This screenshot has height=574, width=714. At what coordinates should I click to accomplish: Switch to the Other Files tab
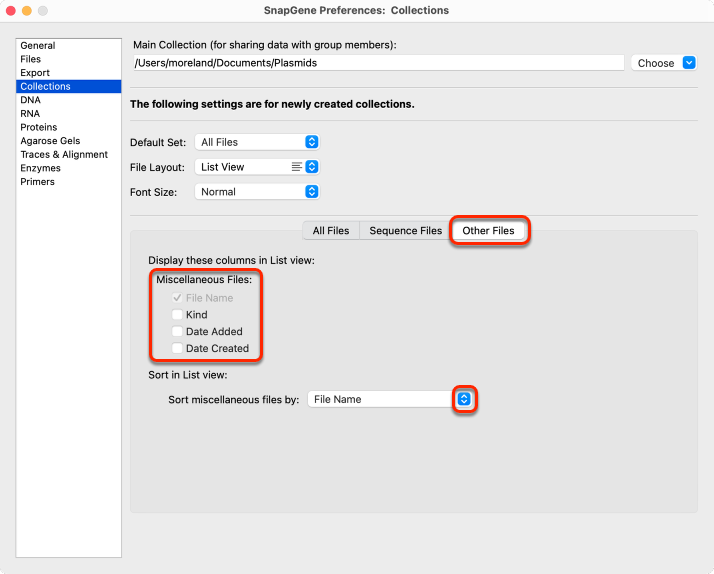click(489, 231)
